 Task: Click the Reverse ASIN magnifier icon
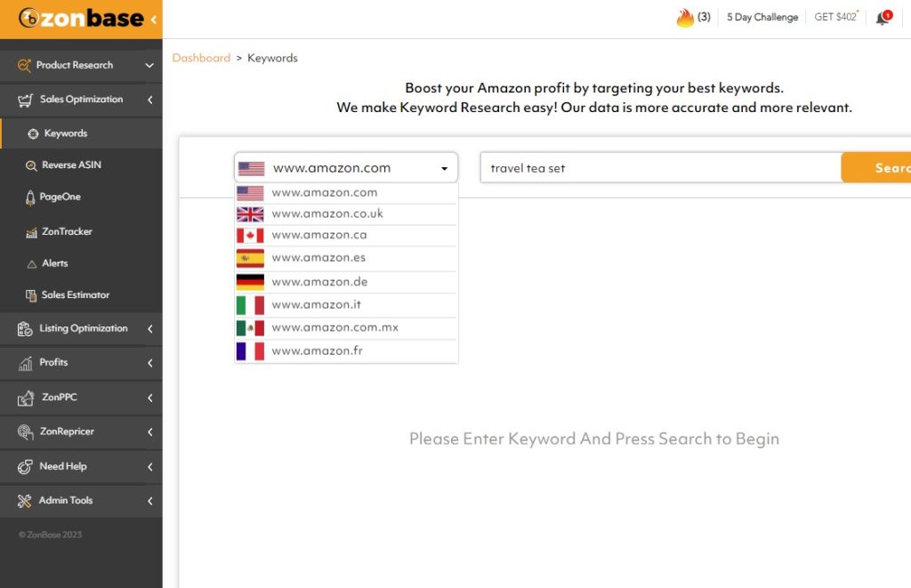(x=32, y=165)
